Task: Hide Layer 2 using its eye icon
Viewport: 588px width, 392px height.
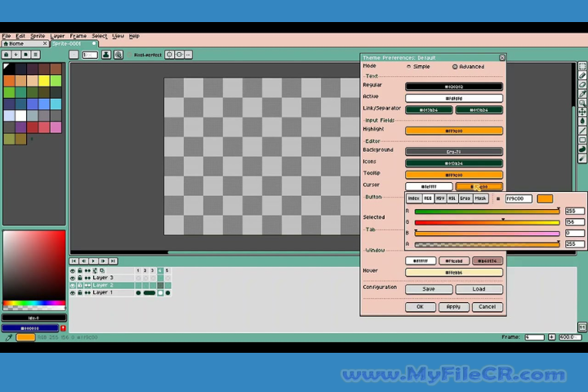Action: coord(73,285)
